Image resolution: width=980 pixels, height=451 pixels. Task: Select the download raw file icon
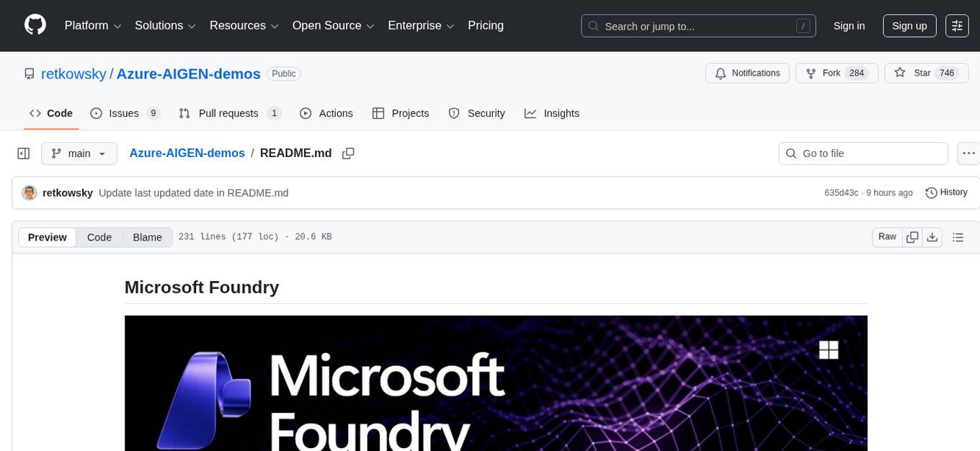pyautogui.click(x=932, y=236)
